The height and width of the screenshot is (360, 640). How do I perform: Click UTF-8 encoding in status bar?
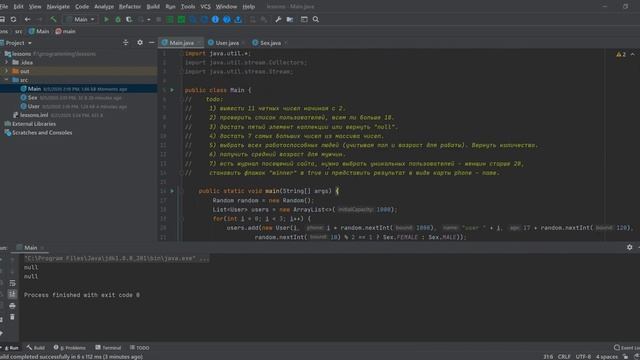tap(583, 357)
